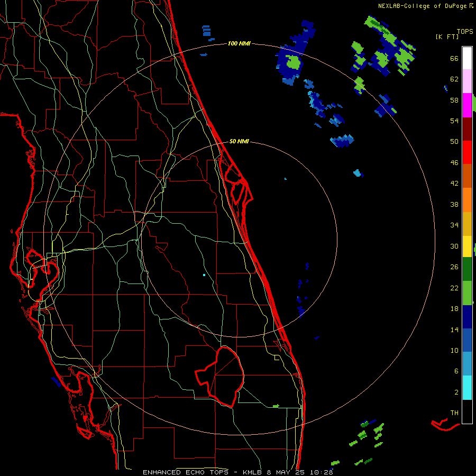The height and width of the screenshot is (476, 476).
Task: Click legend value 22
Action: [x=454, y=288]
